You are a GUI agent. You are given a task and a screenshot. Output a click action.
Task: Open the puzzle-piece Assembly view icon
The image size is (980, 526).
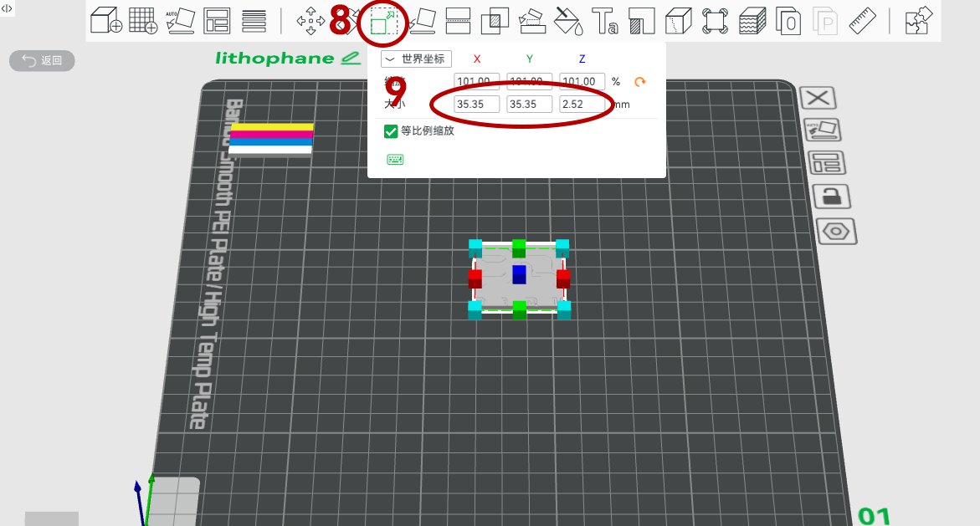pos(918,21)
